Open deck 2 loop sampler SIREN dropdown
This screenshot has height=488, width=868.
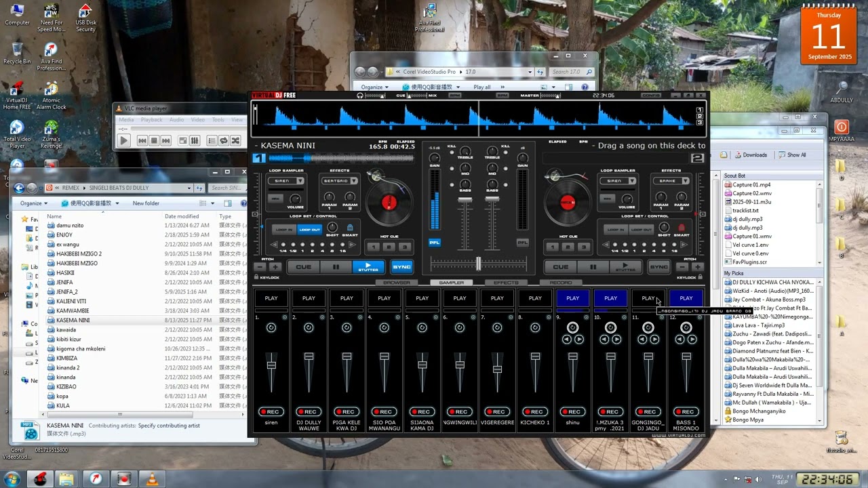click(x=617, y=181)
